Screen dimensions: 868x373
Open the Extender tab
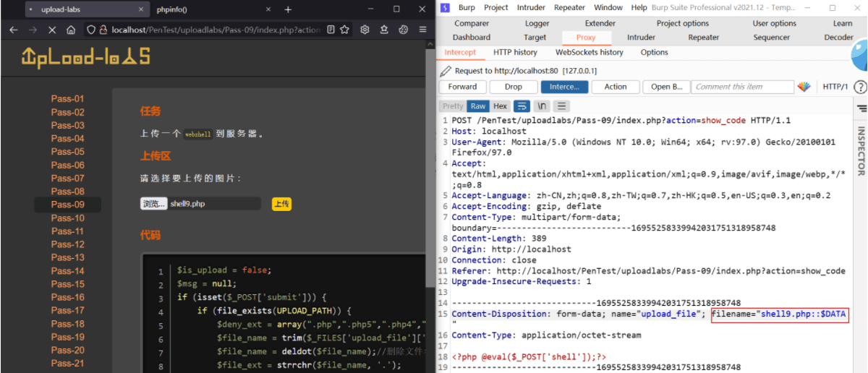[600, 23]
